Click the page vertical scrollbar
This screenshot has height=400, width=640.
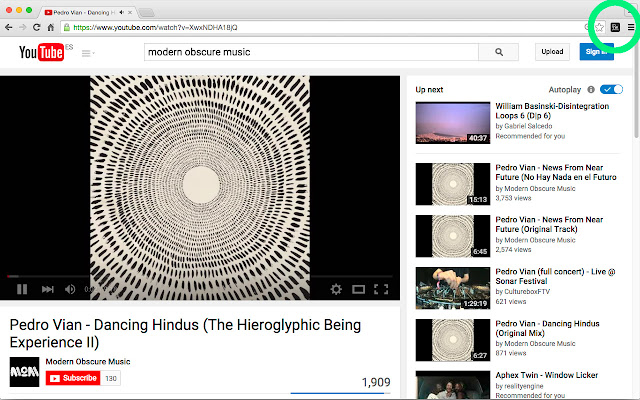coord(636,88)
